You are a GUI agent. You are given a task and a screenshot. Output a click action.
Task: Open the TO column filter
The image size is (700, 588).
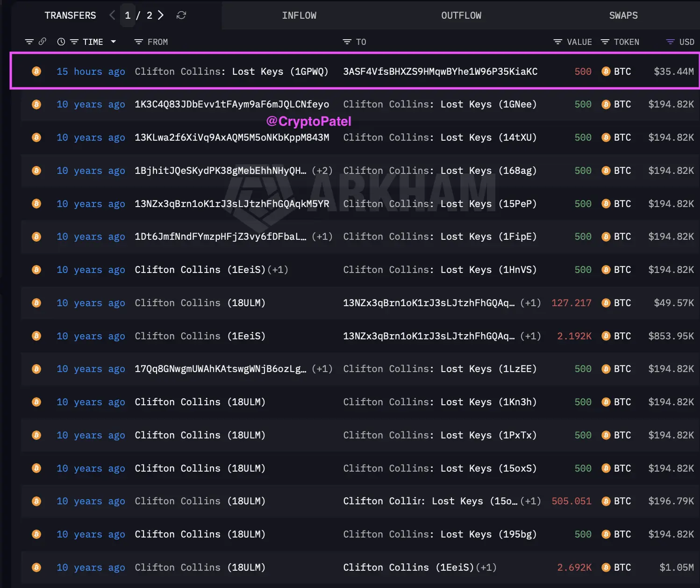[347, 42]
